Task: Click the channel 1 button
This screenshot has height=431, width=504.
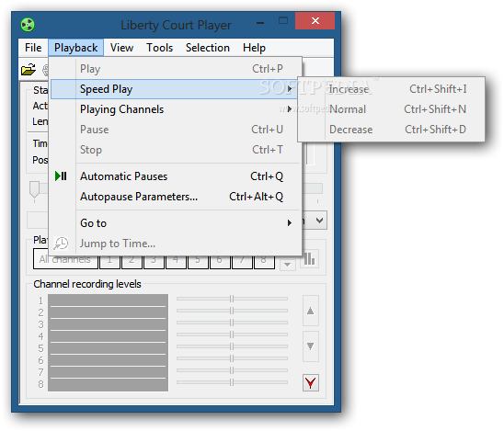Action: click(109, 262)
